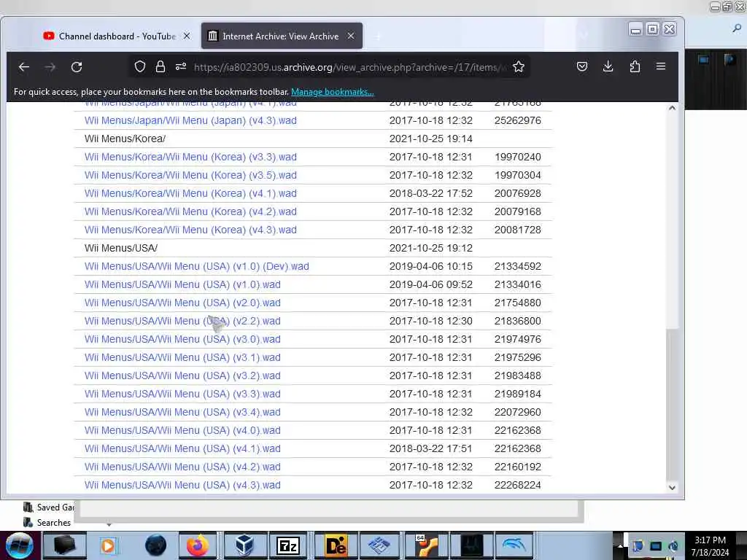Viewport: 747px width, 560px height.
Task: Open Wii Menu (USA) (v1.0) (Dev).wad
Action: (x=197, y=266)
